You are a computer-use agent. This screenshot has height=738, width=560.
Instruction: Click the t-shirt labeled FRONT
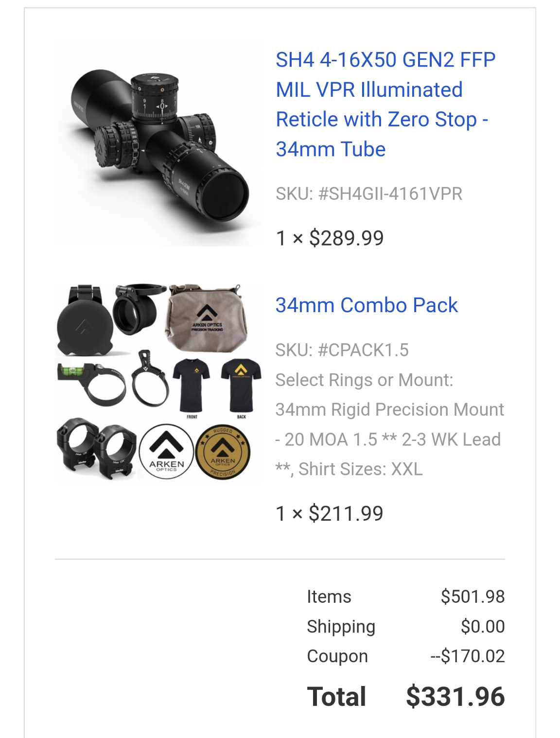tap(192, 386)
